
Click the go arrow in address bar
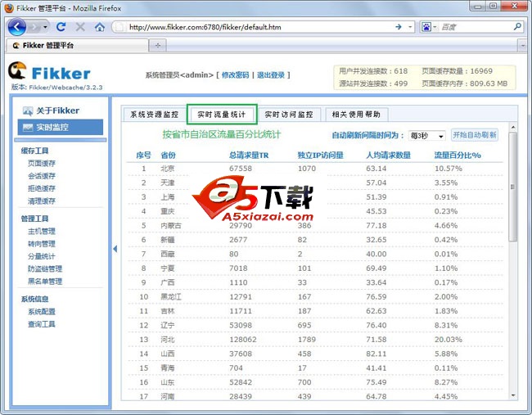click(399, 27)
